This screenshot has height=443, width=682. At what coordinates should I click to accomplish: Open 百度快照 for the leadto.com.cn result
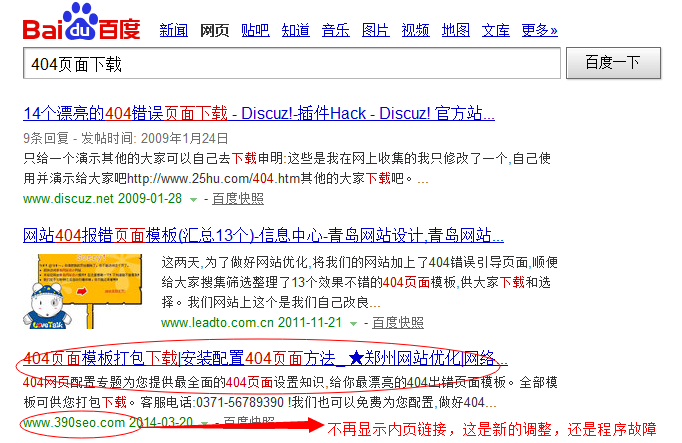pyautogui.click(x=397, y=323)
